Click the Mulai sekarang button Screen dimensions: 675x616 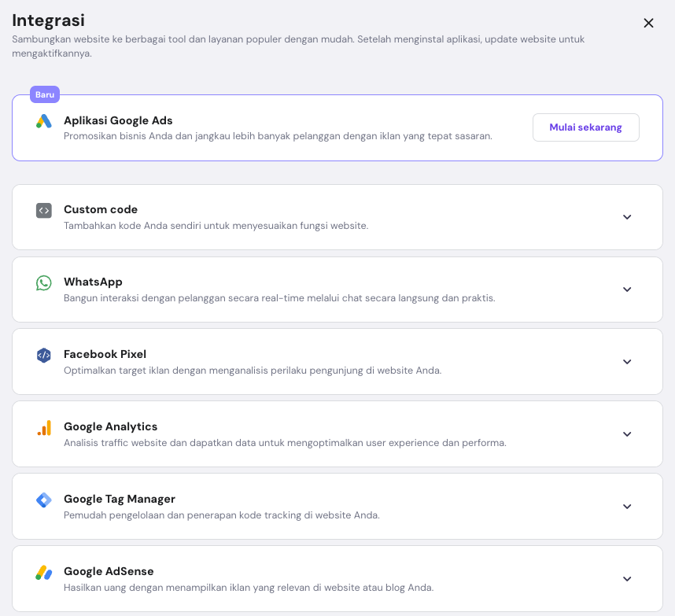585,127
